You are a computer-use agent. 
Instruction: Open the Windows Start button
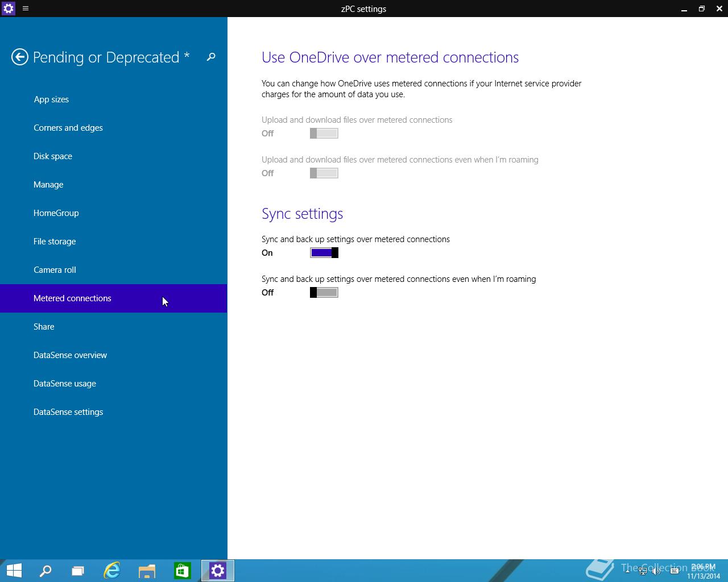[14, 571]
